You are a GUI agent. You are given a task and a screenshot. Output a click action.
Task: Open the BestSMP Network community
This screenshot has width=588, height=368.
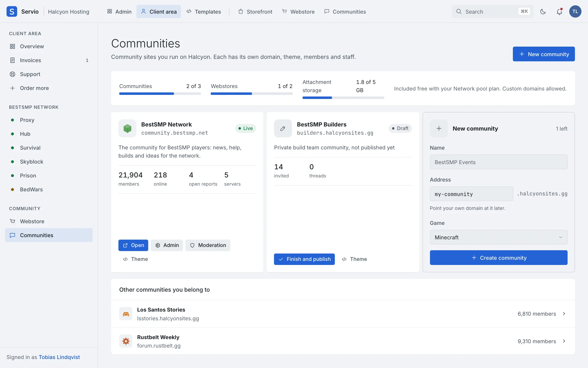click(x=133, y=245)
